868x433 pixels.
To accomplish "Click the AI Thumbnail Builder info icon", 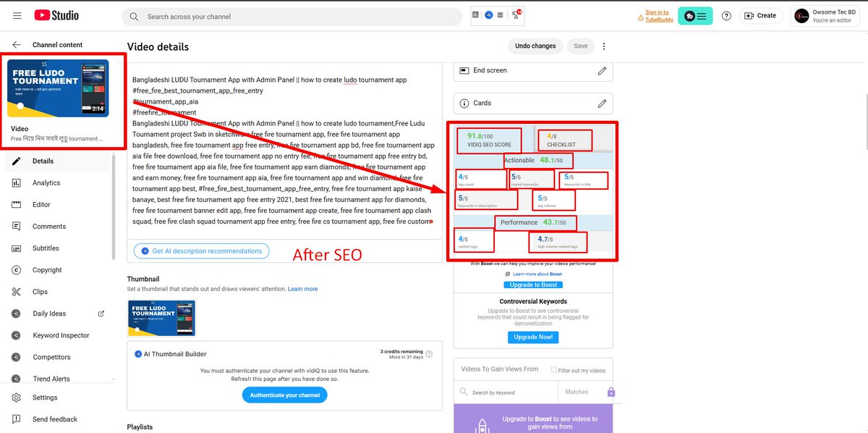I will point(429,354).
